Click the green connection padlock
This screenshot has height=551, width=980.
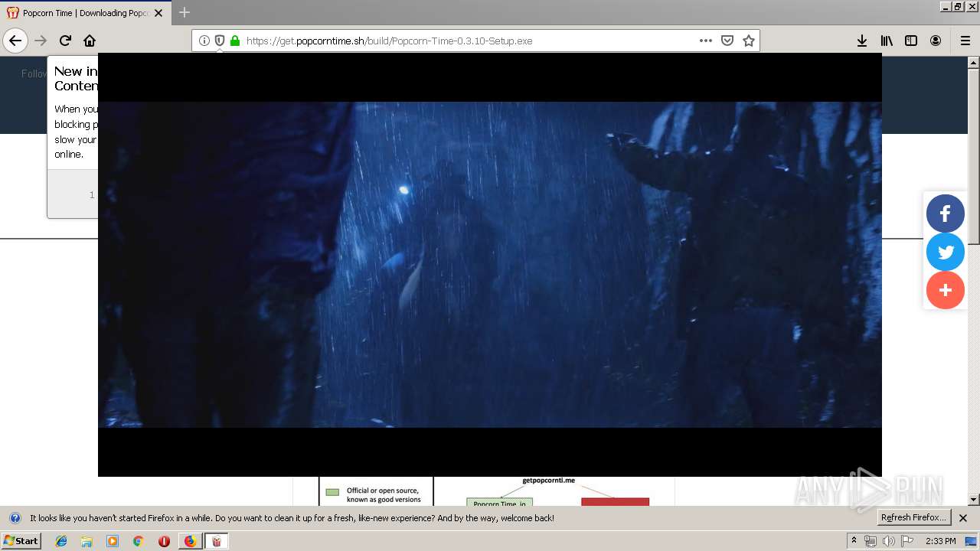tap(235, 41)
